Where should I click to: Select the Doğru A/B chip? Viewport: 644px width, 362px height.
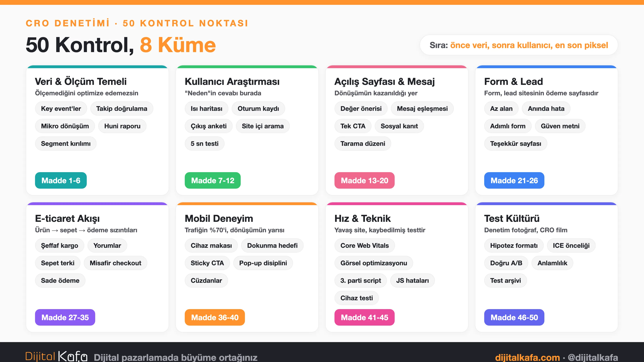[x=506, y=263]
